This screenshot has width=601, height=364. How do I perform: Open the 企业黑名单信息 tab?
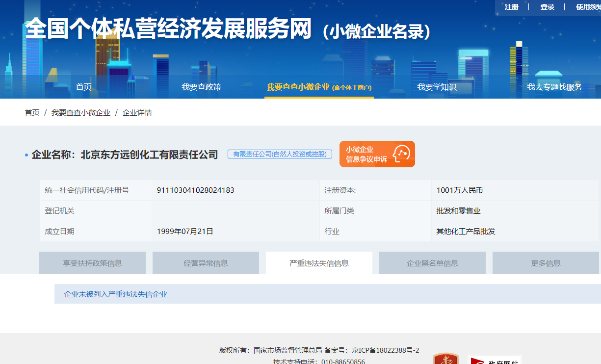[x=432, y=263]
